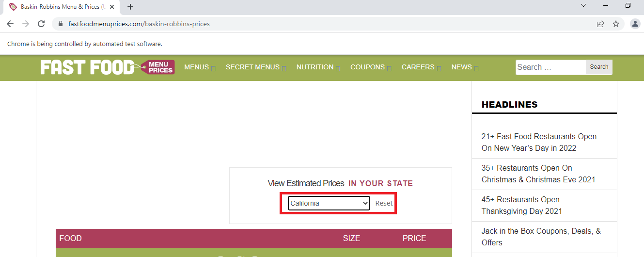Click the SIZE column header
The image size is (644, 257).
[351, 239]
